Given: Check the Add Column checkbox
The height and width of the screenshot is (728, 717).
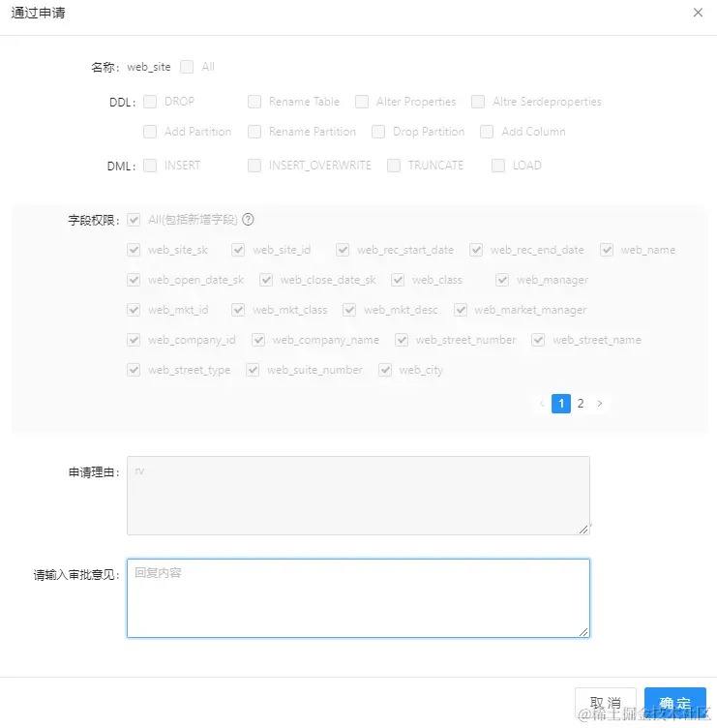Looking at the screenshot, I should coord(487,132).
